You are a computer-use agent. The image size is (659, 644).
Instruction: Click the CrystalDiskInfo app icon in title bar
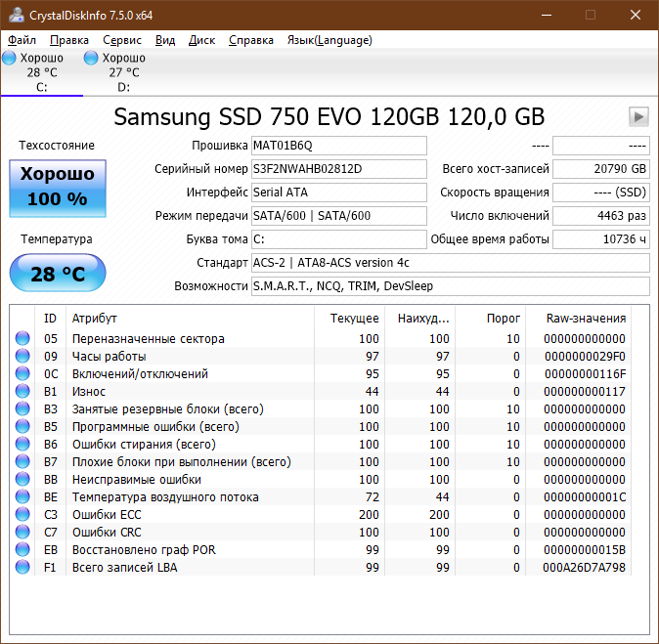16,15
